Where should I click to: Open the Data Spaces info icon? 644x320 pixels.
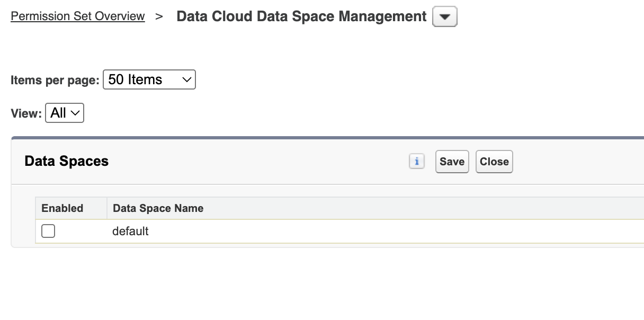(417, 162)
